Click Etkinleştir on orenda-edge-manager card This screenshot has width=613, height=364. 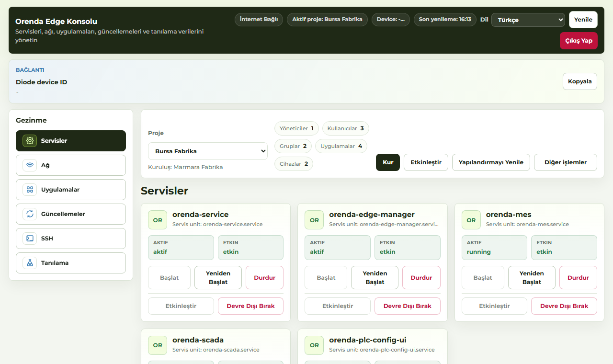pos(338,306)
